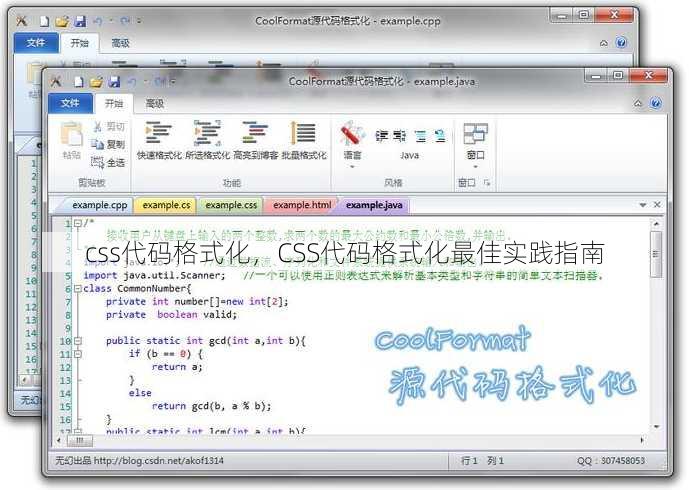The width and height of the screenshot is (689, 490).
Task: Switch to example.html document tab
Action: pyautogui.click(x=302, y=205)
